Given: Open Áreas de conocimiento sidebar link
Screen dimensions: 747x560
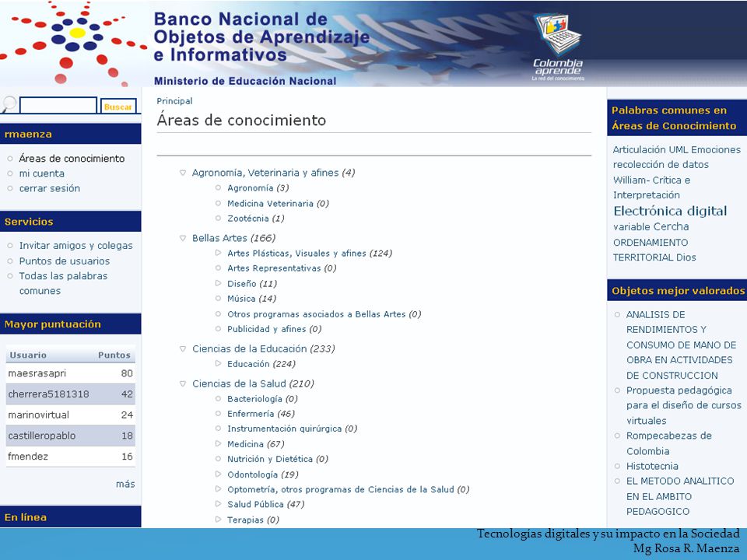Looking at the screenshot, I should (x=72, y=159).
